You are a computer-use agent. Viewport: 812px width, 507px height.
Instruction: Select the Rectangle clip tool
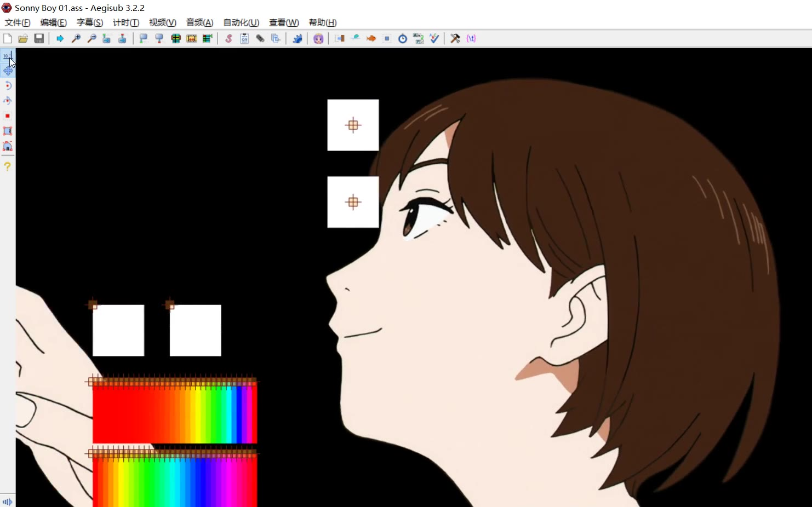(x=8, y=131)
